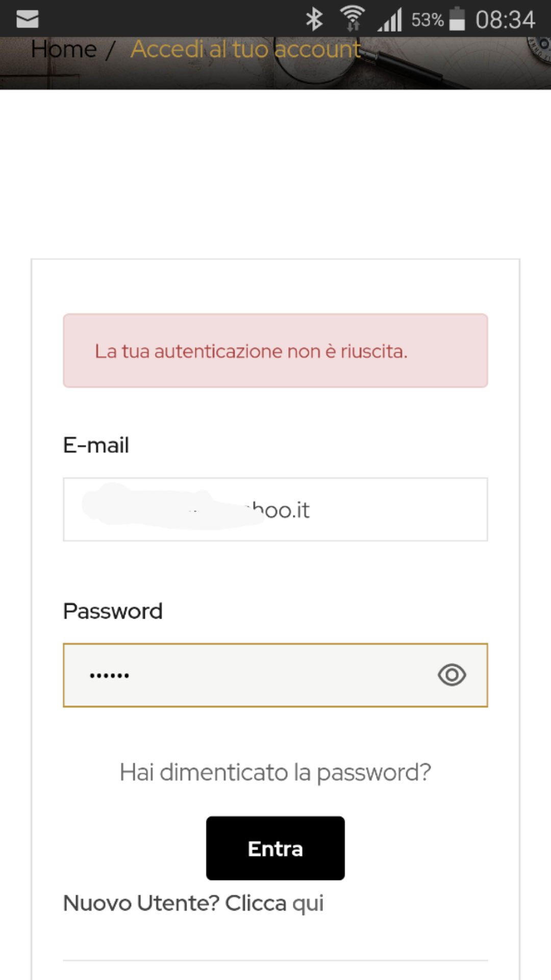
Task: Select the 'Accedi al tuo account' breadcrumb
Action: coord(246,50)
